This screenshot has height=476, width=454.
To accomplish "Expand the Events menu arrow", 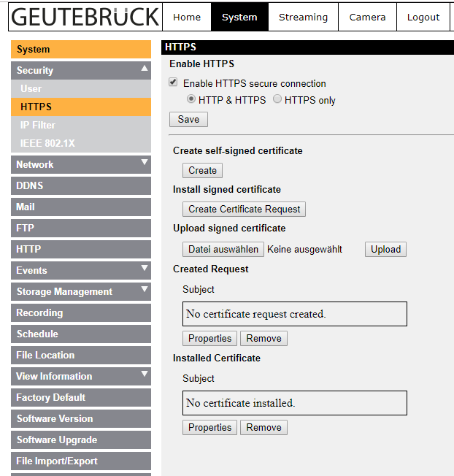I will pyautogui.click(x=145, y=269).
